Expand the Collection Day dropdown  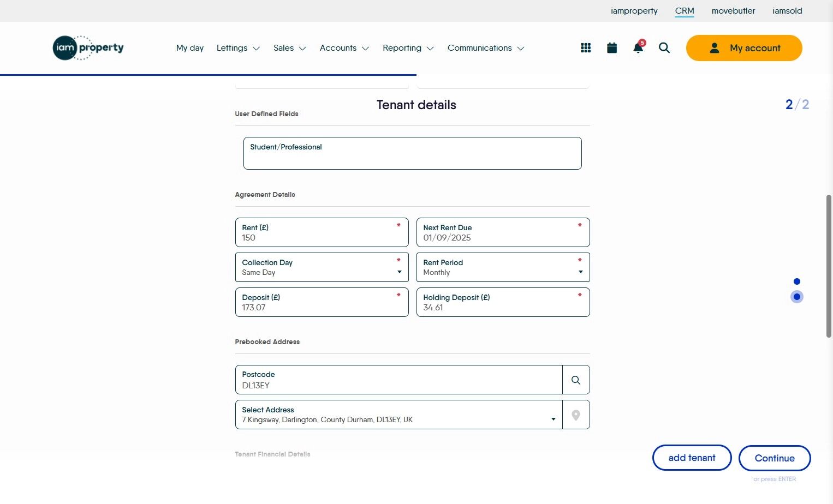[x=322, y=267]
